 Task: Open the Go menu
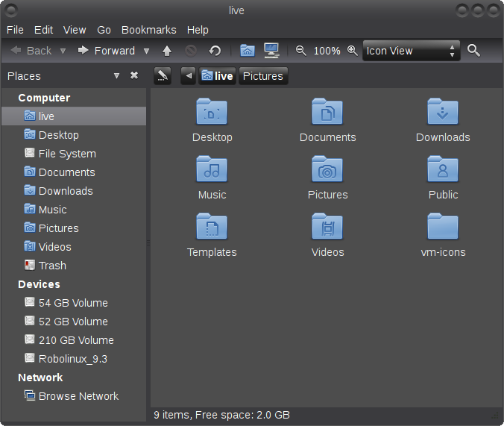point(104,30)
